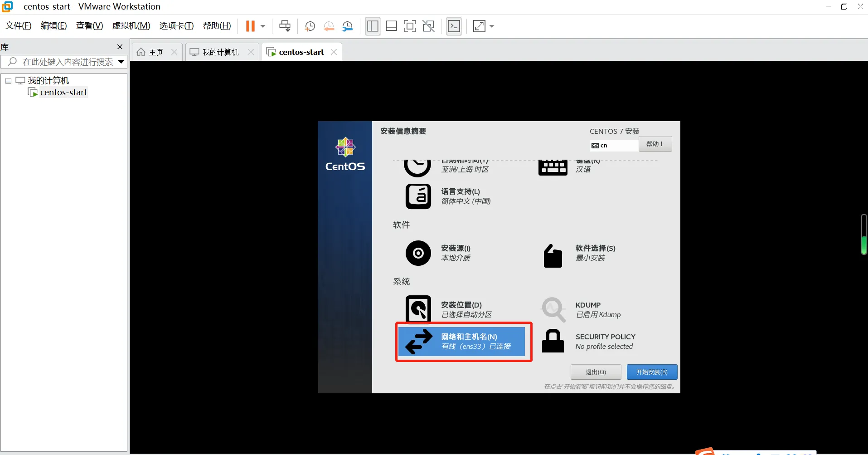Viewport: 868px width, 455px height.
Task: Open the library search dropdown arrow
Action: [121, 62]
